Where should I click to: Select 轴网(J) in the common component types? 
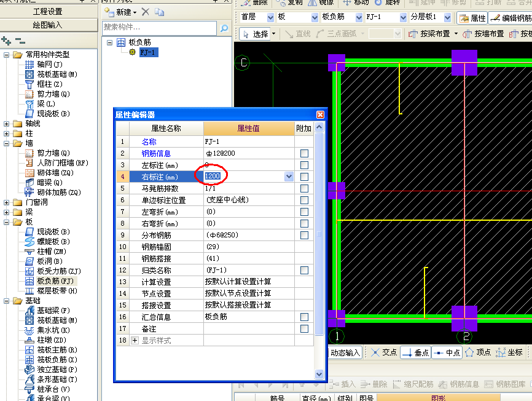(50, 65)
